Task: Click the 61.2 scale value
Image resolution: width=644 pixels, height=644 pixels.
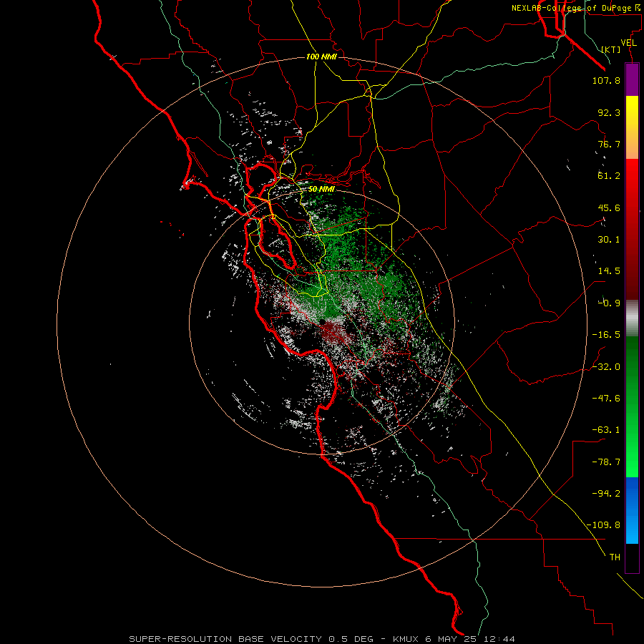Action: 609,176
